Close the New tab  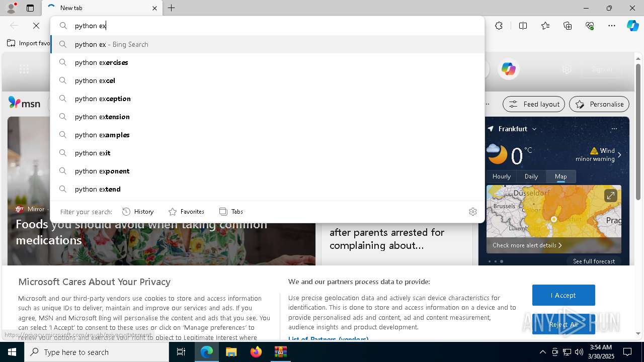pyautogui.click(x=154, y=8)
